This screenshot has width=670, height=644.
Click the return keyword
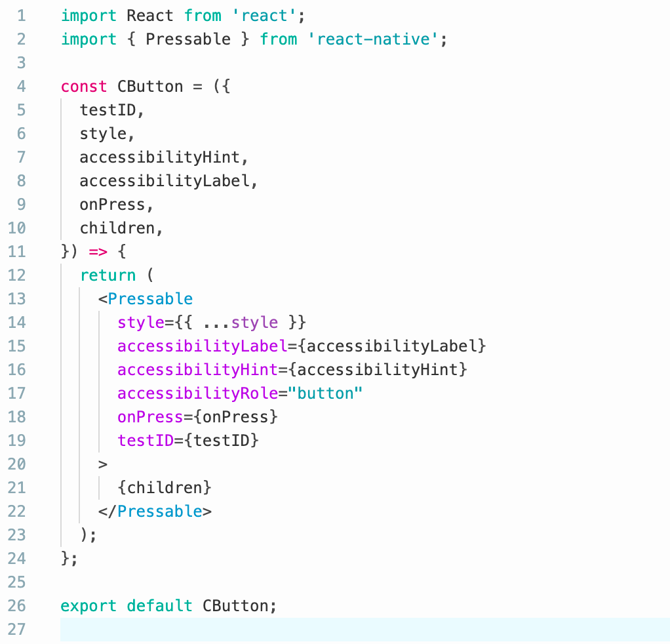pos(108,275)
